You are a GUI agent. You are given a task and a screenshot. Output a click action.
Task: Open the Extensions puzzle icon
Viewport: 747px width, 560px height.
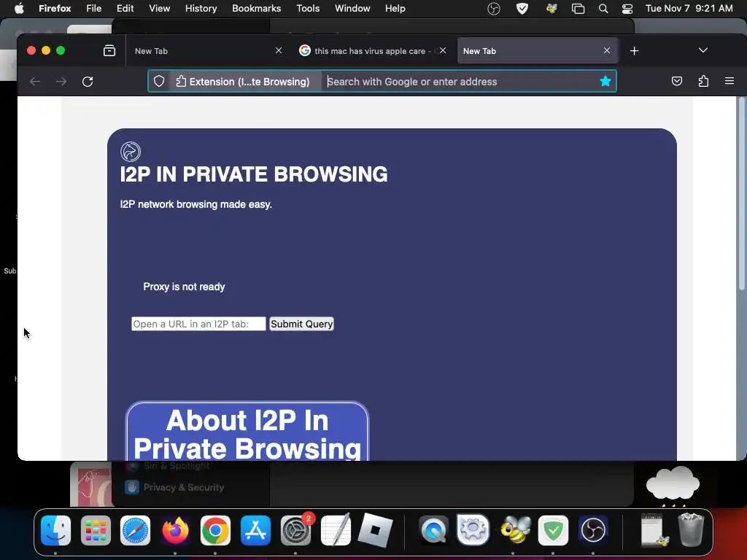(703, 82)
